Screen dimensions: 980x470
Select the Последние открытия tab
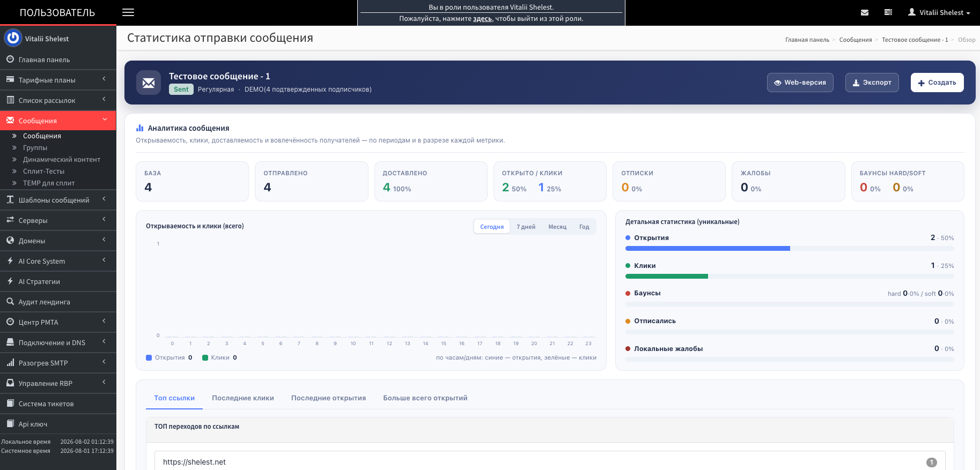[328, 398]
